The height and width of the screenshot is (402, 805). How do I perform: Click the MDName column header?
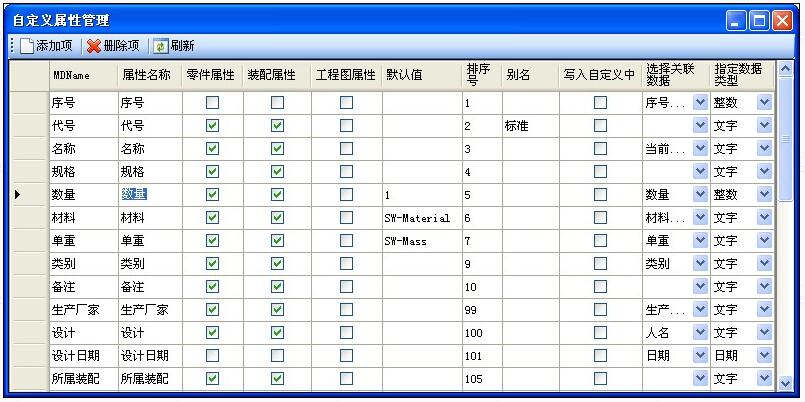point(83,76)
